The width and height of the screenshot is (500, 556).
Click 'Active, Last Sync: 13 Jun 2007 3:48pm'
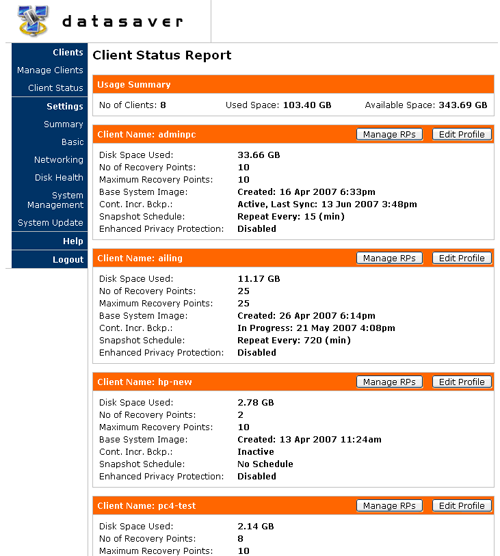pos(327,204)
